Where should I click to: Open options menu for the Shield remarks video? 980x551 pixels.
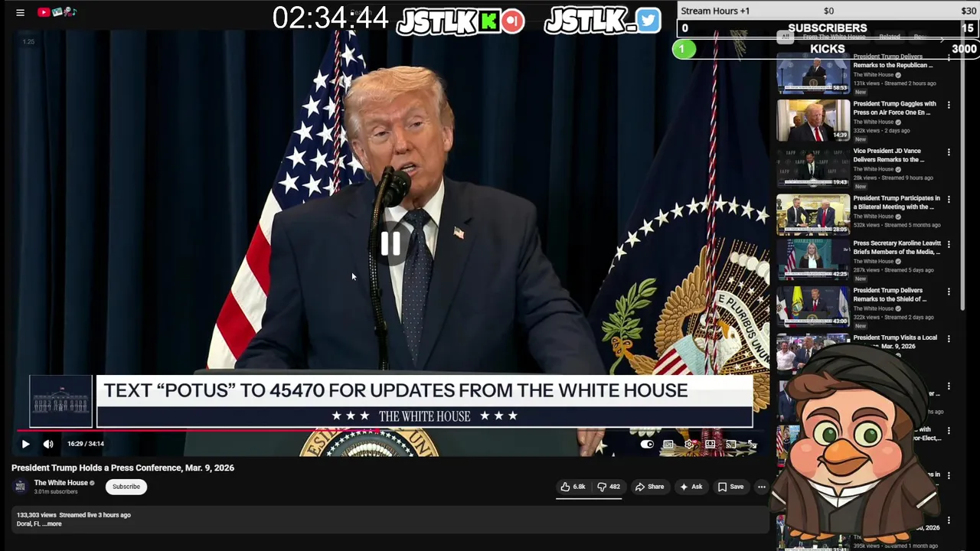pos(949,292)
